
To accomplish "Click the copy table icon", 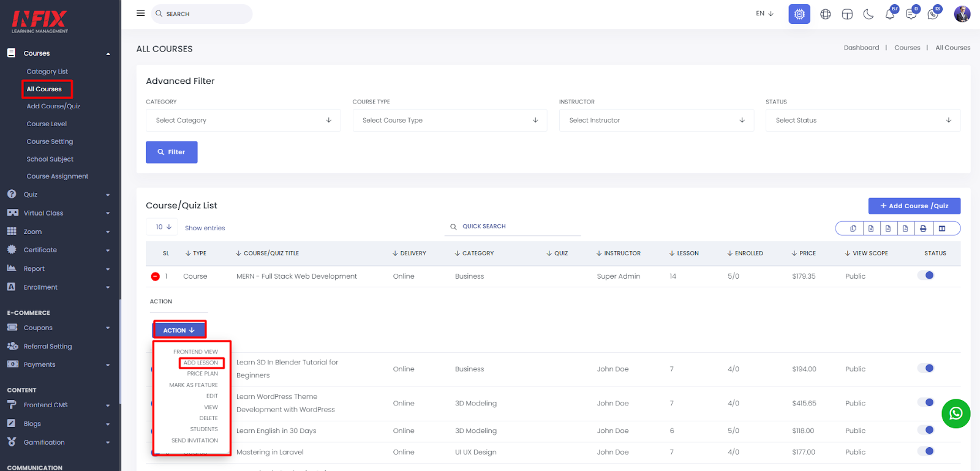I will [x=853, y=228].
